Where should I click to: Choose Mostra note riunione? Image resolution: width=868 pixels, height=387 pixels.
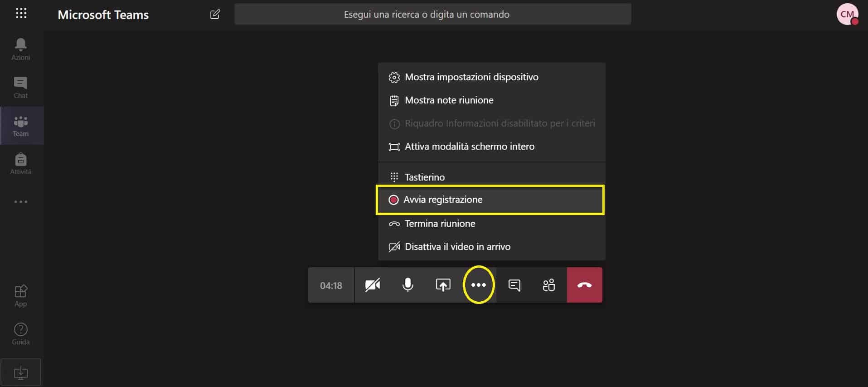(x=492, y=100)
